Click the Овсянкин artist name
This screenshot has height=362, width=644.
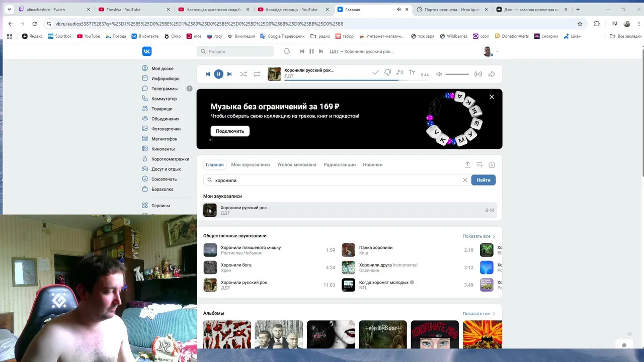click(369, 270)
